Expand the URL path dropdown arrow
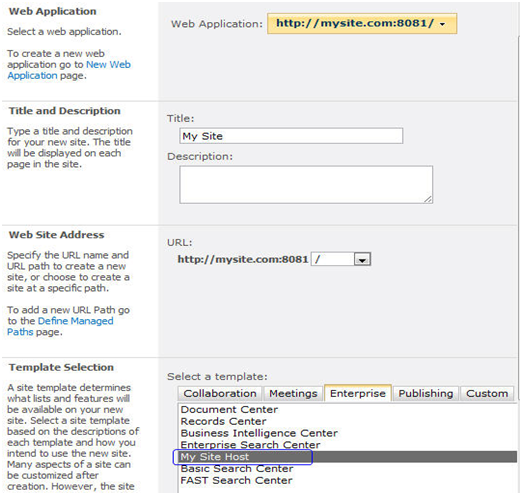522x495 pixels. (362, 259)
